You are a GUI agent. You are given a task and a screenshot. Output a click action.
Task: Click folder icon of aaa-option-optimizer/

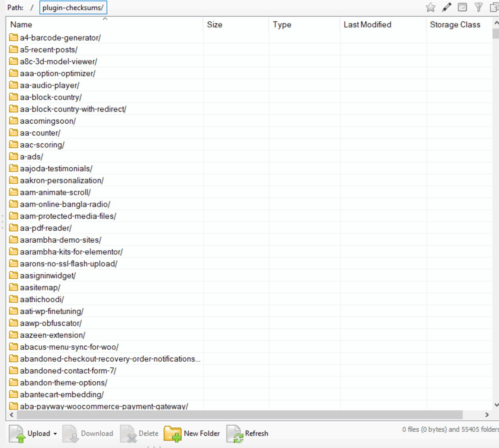pos(14,73)
